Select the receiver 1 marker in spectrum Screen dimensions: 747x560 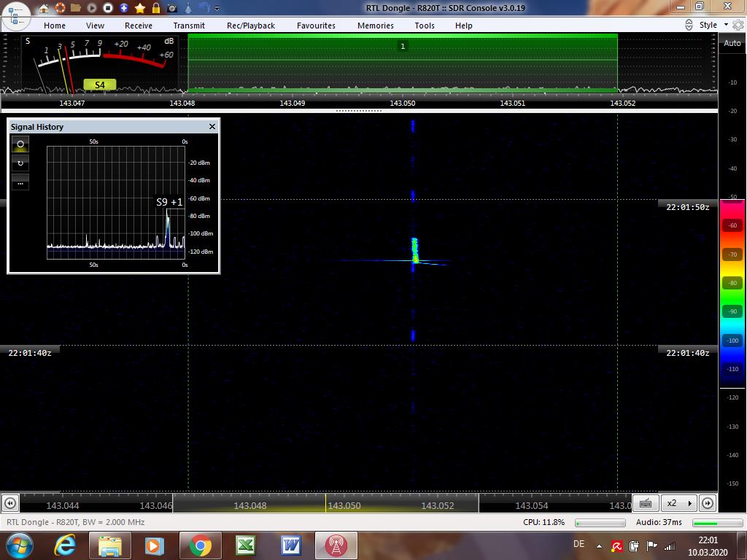pos(403,46)
